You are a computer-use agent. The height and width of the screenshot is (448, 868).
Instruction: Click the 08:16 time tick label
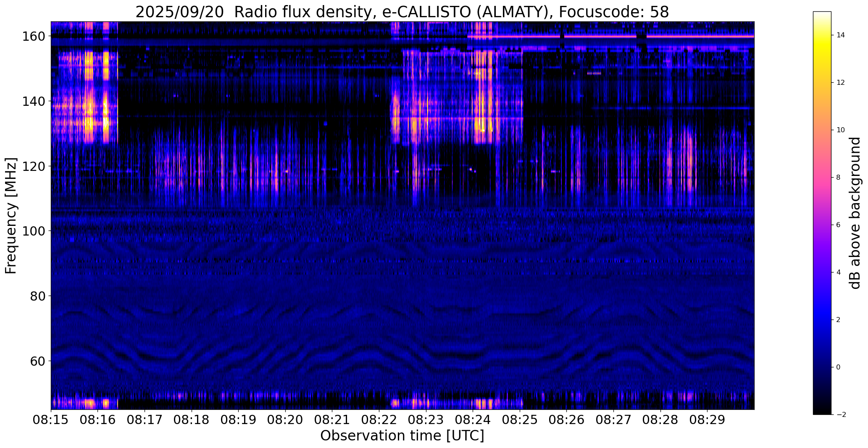coord(98,420)
